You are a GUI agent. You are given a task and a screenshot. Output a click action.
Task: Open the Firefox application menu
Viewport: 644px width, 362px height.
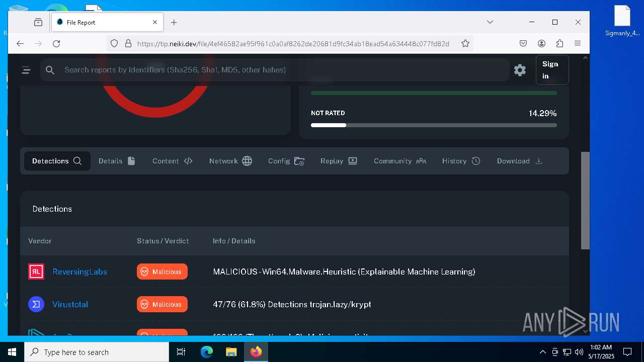pos(578,44)
